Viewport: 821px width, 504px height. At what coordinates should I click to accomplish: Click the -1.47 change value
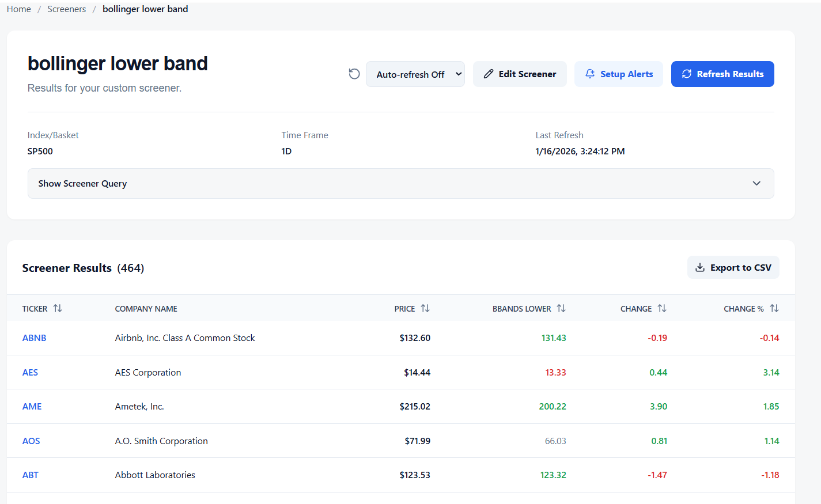click(657, 475)
